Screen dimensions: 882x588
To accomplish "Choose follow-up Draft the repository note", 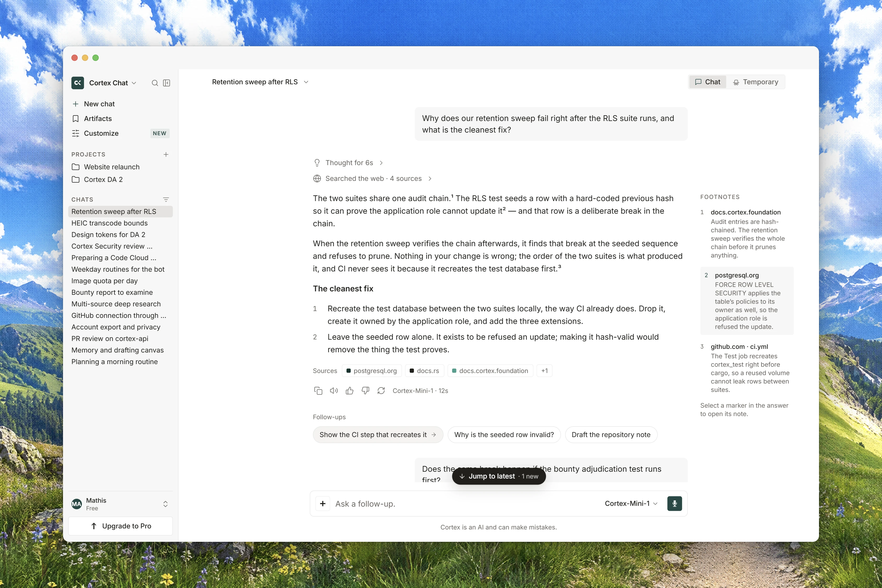I will 611,435.
